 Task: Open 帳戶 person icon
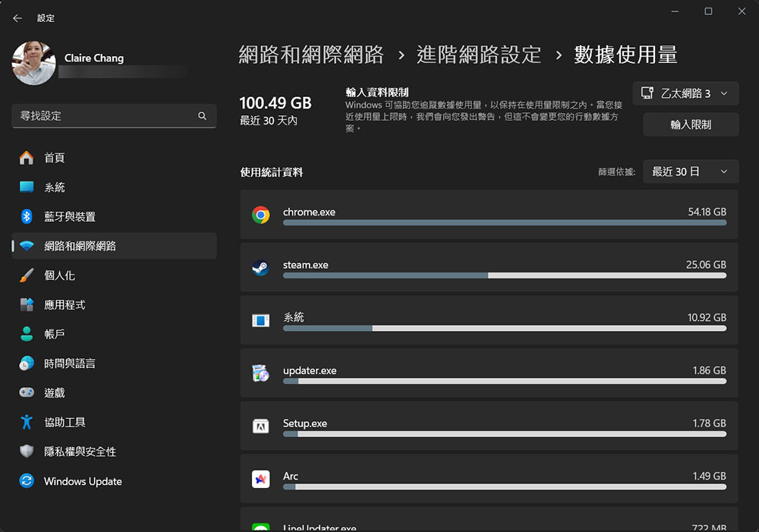(x=27, y=334)
